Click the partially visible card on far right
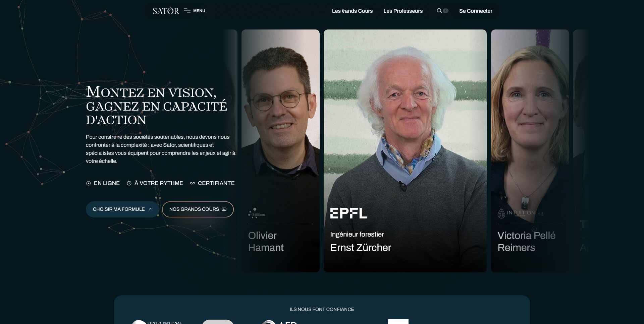 [581, 151]
